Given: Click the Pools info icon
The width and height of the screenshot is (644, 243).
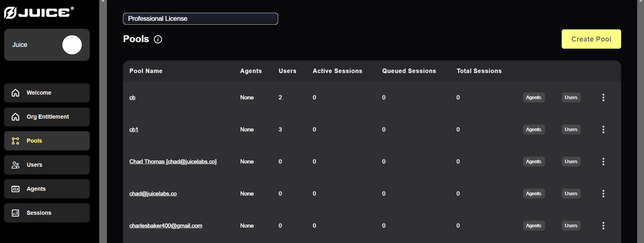Looking at the screenshot, I should (x=158, y=39).
